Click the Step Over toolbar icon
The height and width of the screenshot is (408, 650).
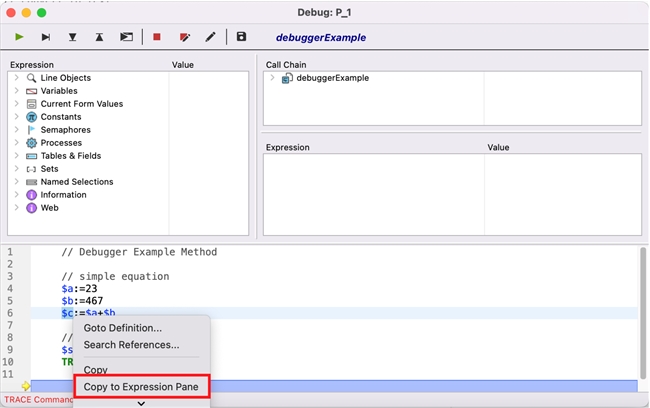[46, 37]
